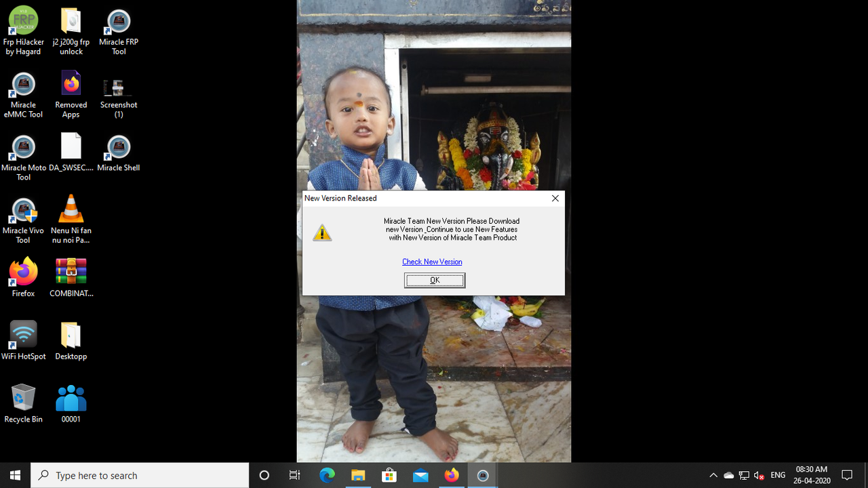Open Frp HiJacker by Hagard shortcut
Image resolution: width=868 pixels, height=488 pixels.
23,31
